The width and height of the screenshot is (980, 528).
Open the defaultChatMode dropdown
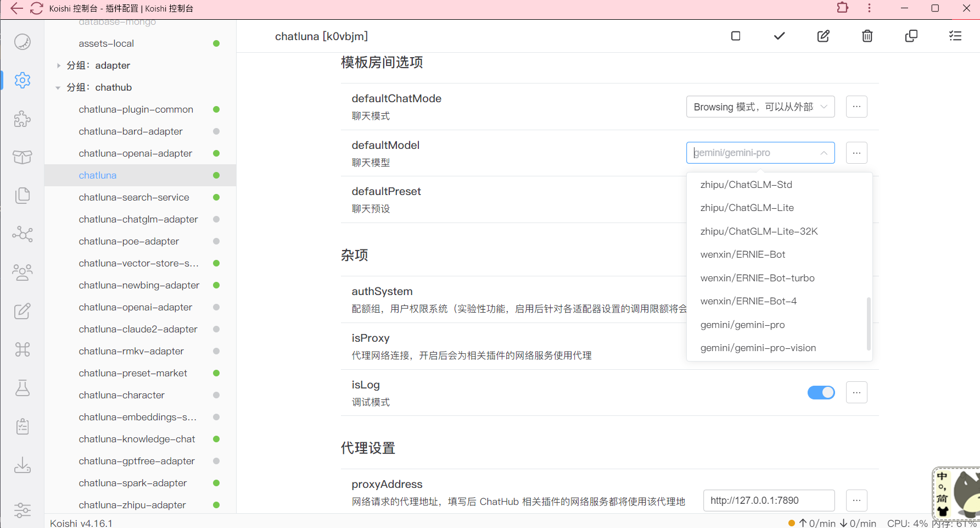760,107
